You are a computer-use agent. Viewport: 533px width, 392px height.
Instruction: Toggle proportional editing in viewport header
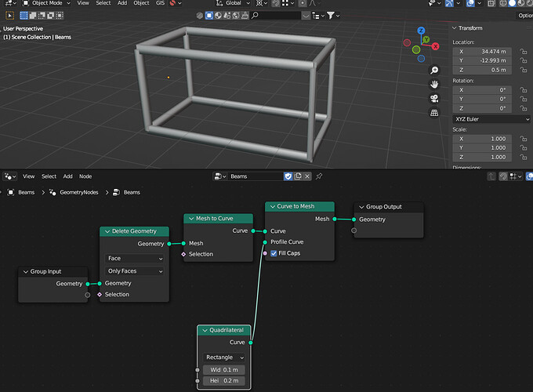[303, 3]
